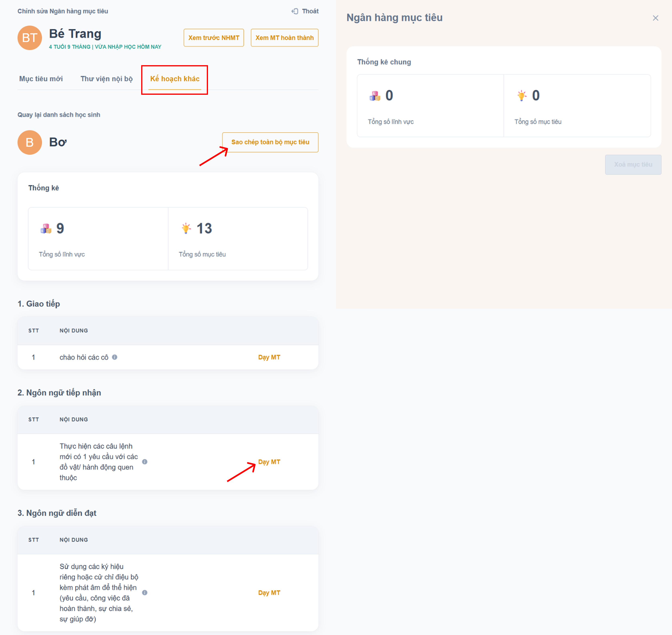Click info icon next to chào hỏi các cô
Viewport: 672px width, 635px height.
115,357
